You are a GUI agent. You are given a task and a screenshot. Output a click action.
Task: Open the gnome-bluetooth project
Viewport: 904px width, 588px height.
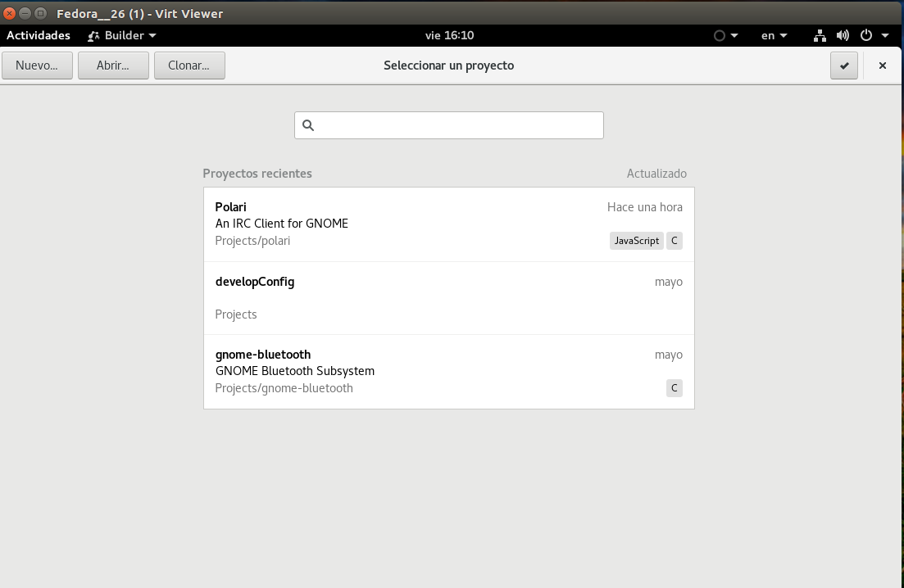(448, 372)
